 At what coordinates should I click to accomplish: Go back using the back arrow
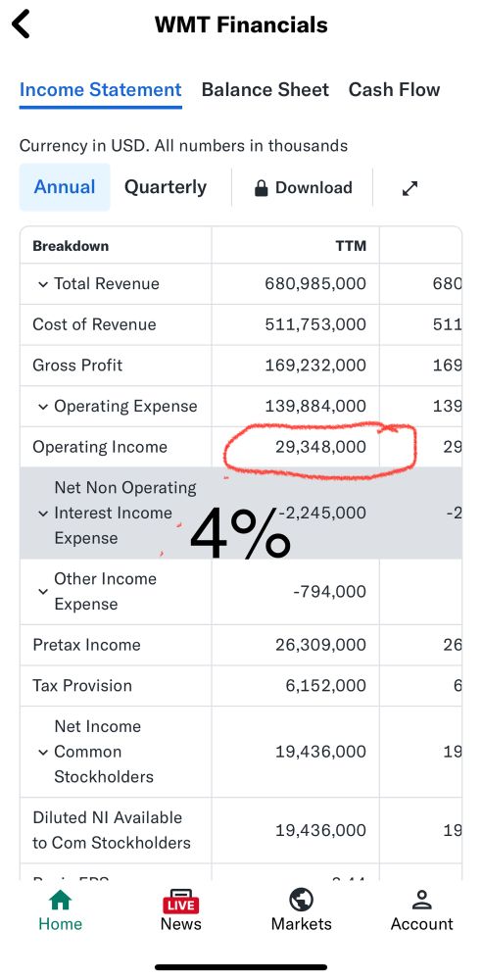pos(21,24)
